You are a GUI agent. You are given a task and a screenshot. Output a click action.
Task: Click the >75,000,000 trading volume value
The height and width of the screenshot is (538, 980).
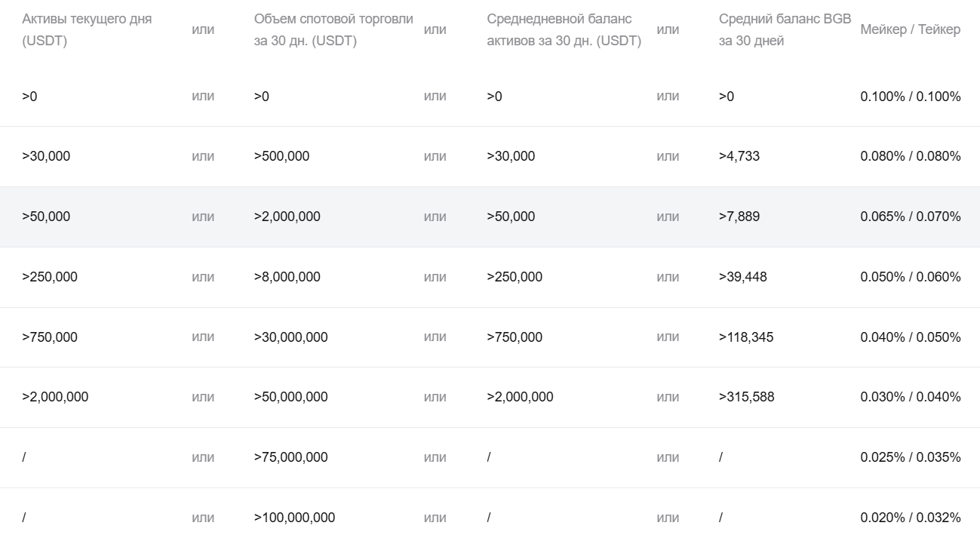click(290, 457)
